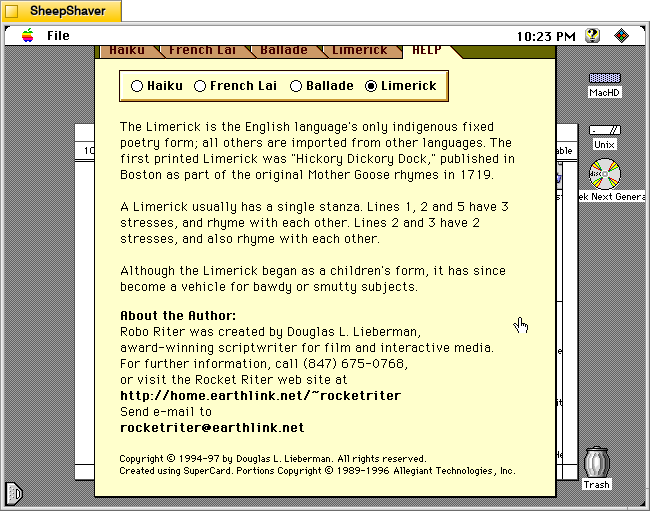Switch to the Ballade tab
The height and width of the screenshot is (511, 650).
pyautogui.click(x=284, y=51)
